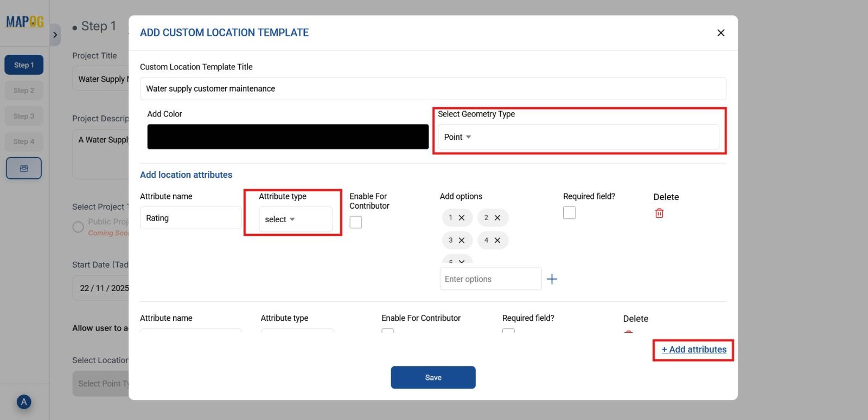Click the Rating attribute name field
The width and height of the screenshot is (868, 420).
coord(191,218)
